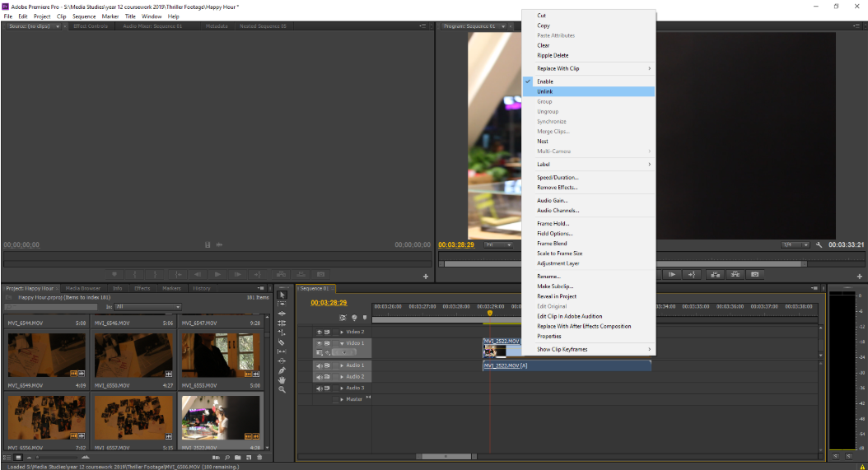Open the Sequence menu in menu bar
The image size is (868, 470).
click(84, 16)
